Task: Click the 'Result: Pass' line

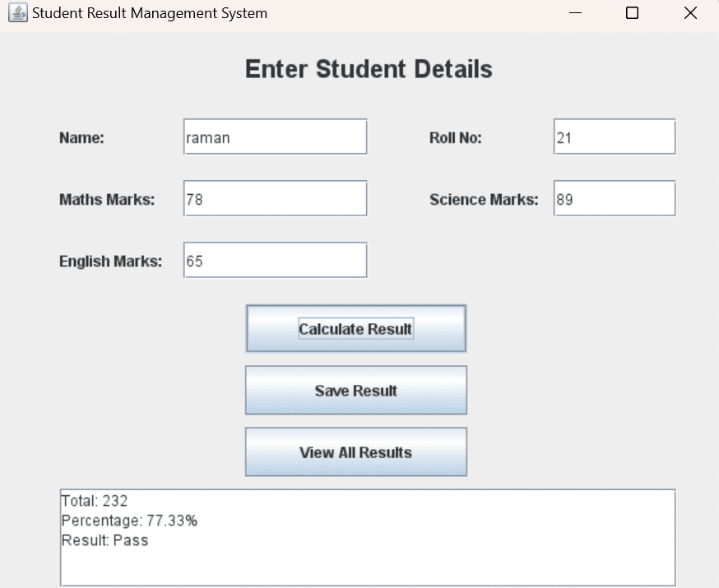Action: pyautogui.click(x=105, y=540)
